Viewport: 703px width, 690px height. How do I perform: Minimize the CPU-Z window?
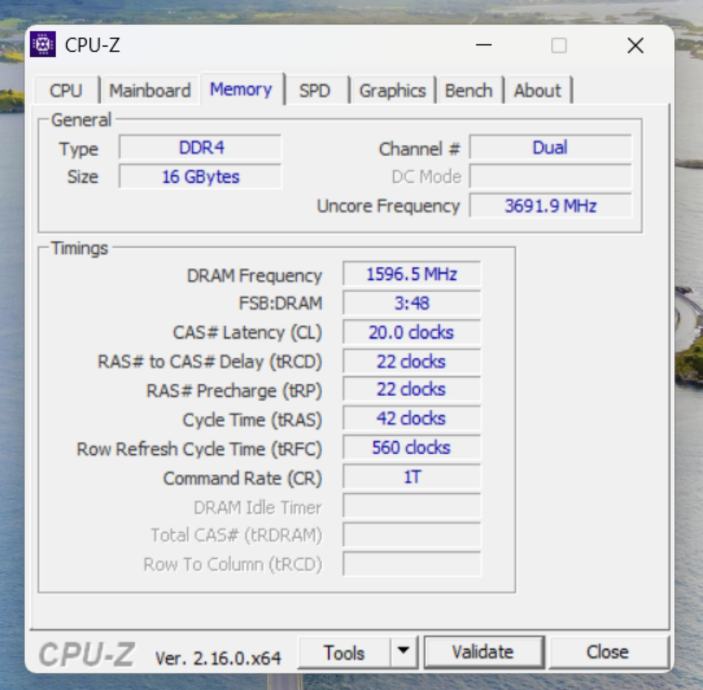[484, 45]
